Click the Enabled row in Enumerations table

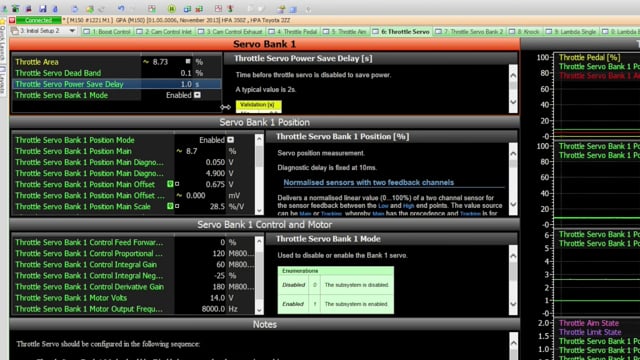336,304
